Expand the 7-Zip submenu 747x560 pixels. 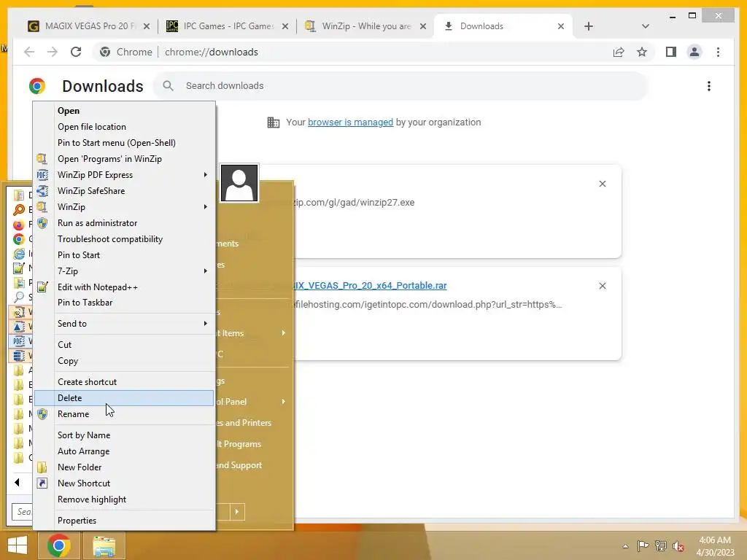pos(124,271)
